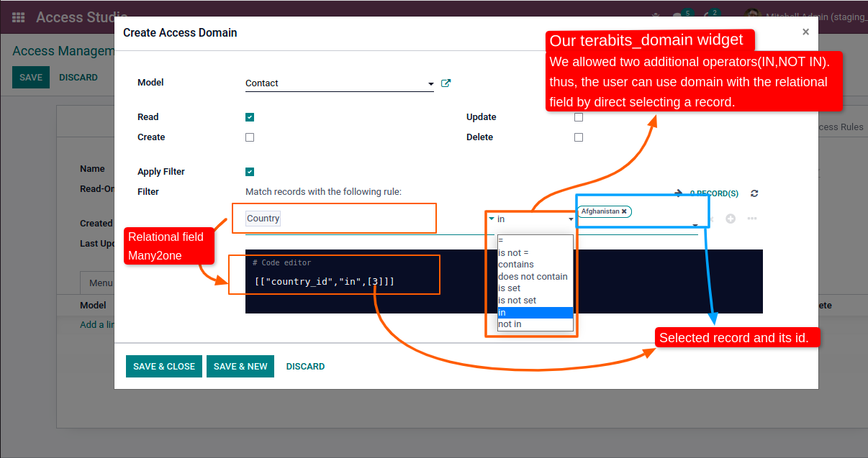This screenshot has height=458, width=868.
Task: Refresh the record count
Action: 754,193
